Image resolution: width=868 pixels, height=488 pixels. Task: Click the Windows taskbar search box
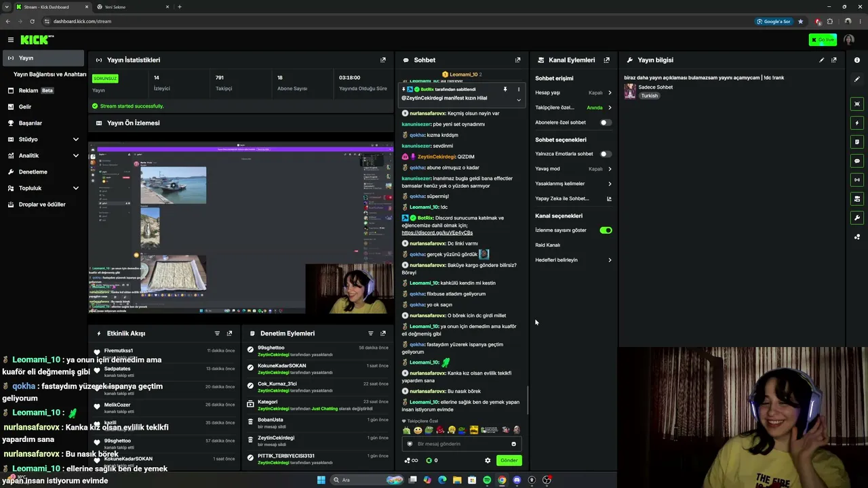click(368, 480)
